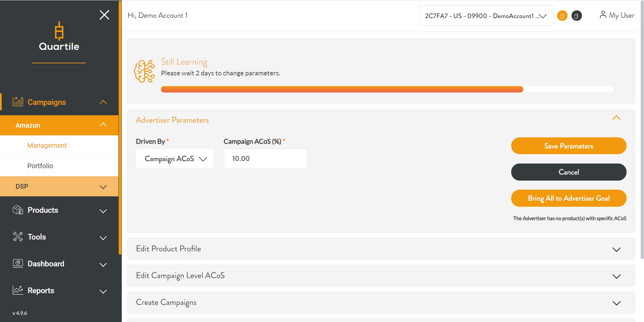Click the Quartile logo
Screen dimensions: 644x322
[59, 37]
